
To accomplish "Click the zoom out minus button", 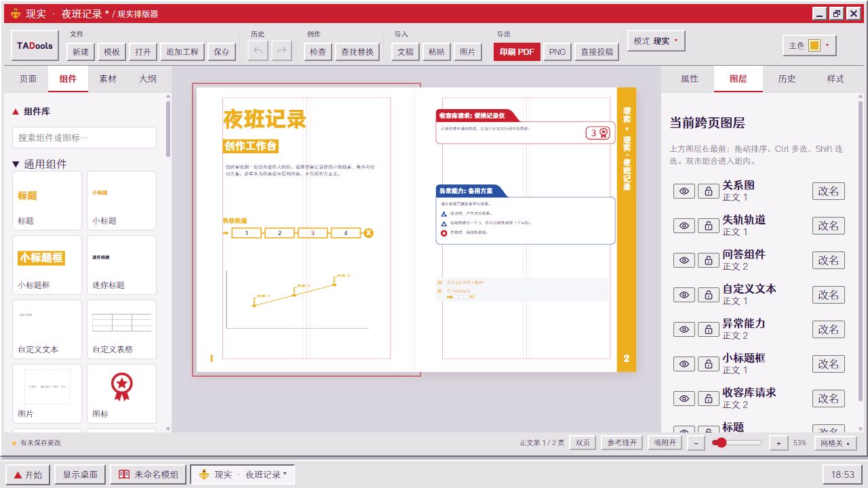I will [695, 443].
